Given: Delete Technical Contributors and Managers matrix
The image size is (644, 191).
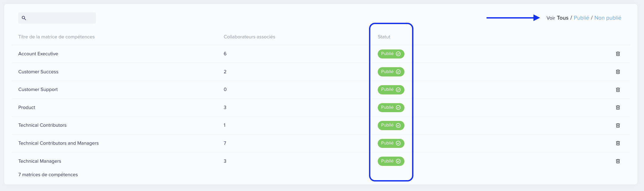Looking at the screenshot, I should [x=618, y=143].
